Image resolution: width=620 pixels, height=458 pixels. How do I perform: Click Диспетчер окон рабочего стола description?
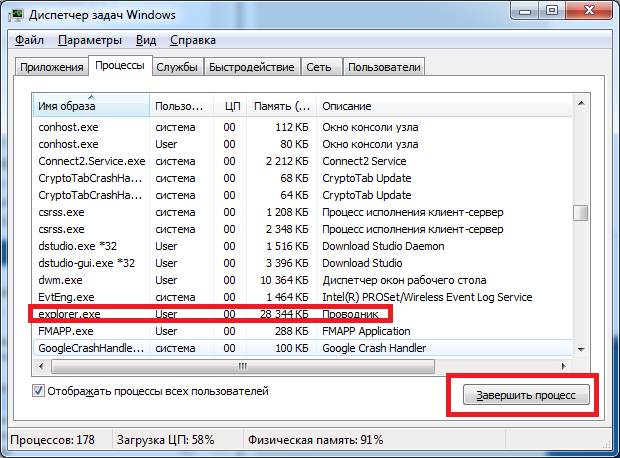(x=404, y=280)
